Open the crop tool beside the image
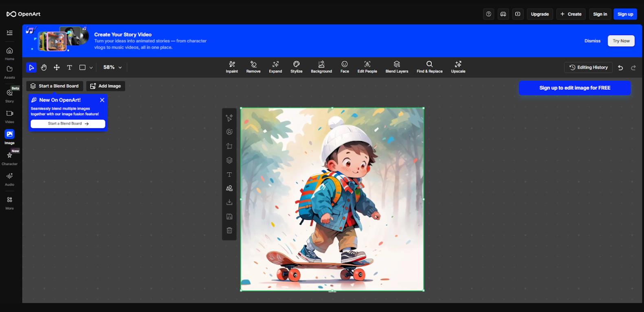The height and width of the screenshot is (312, 644). (229, 146)
